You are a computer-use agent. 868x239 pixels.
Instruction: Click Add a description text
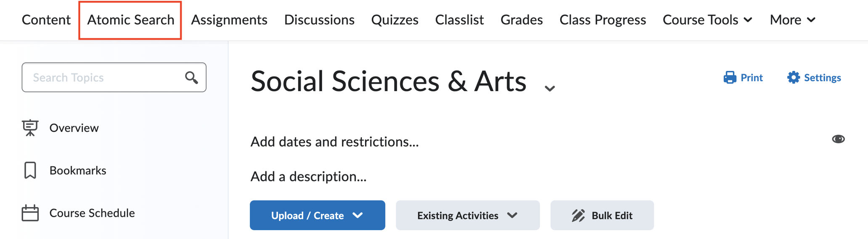point(308,176)
